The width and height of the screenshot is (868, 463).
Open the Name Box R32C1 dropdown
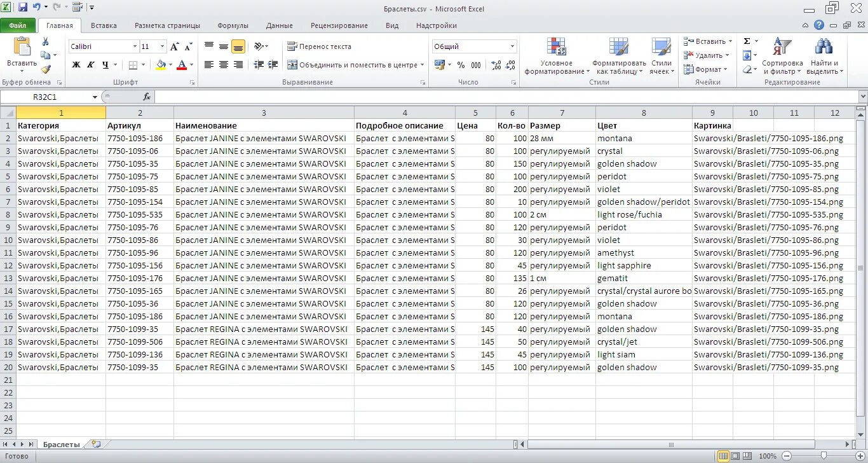tap(95, 97)
